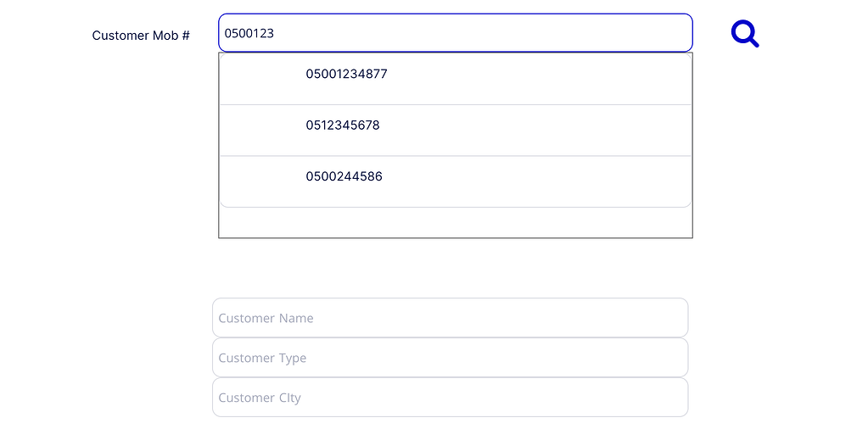Focus the Customer Type text box

pos(450,358)
